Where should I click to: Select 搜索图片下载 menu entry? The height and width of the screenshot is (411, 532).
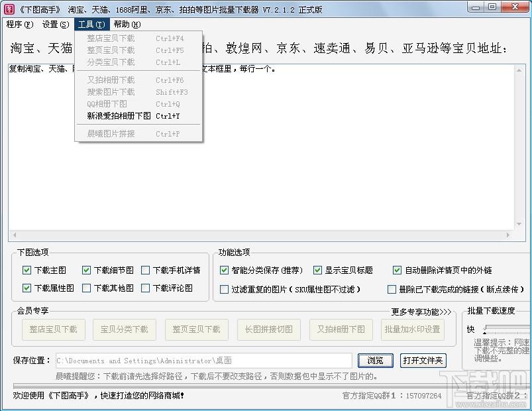[x=138, y=92]
